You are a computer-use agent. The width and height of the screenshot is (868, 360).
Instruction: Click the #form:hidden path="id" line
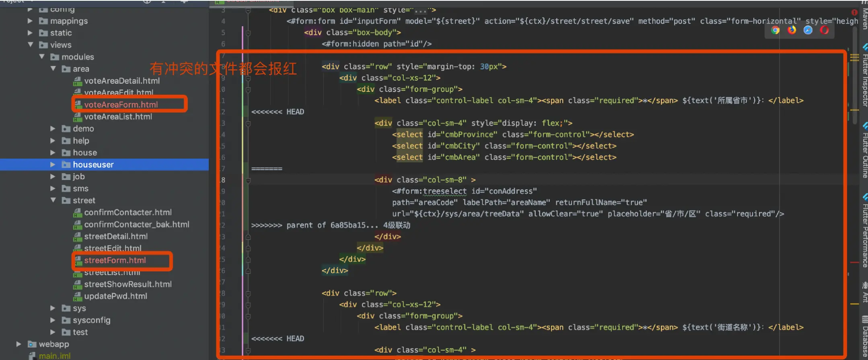click(376, 44)
